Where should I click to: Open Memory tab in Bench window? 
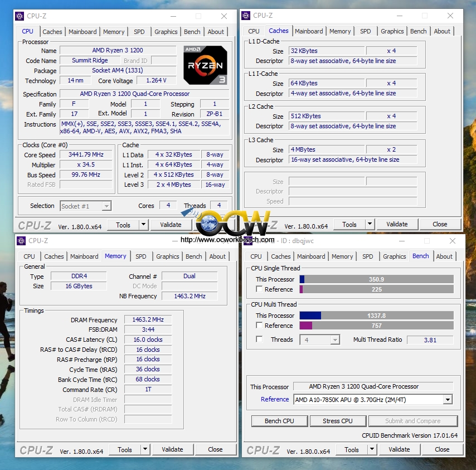click(x=342, y=256)
